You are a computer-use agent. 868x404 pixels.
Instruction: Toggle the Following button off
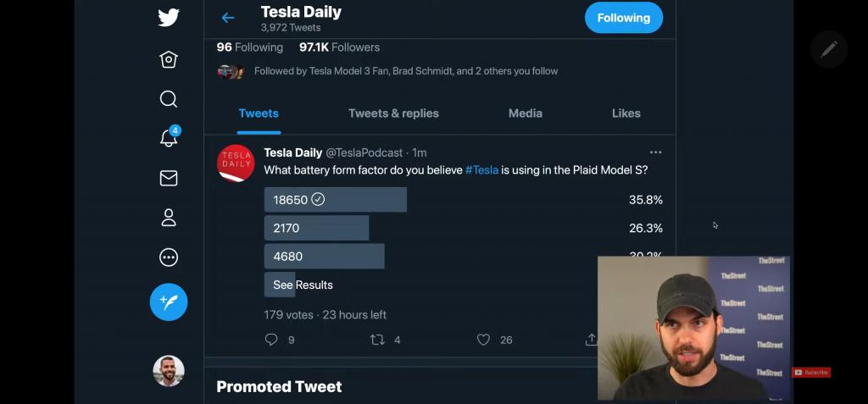(623, 18)
